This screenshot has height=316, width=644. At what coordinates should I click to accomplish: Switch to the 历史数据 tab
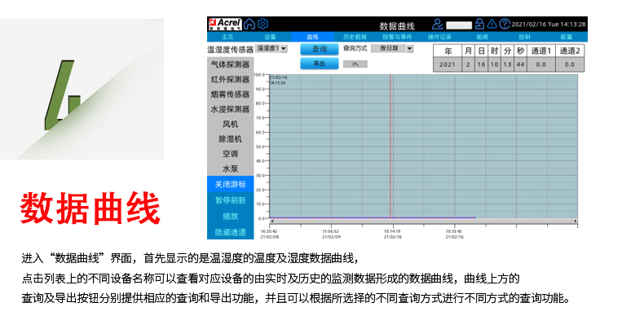pos(355,37)
